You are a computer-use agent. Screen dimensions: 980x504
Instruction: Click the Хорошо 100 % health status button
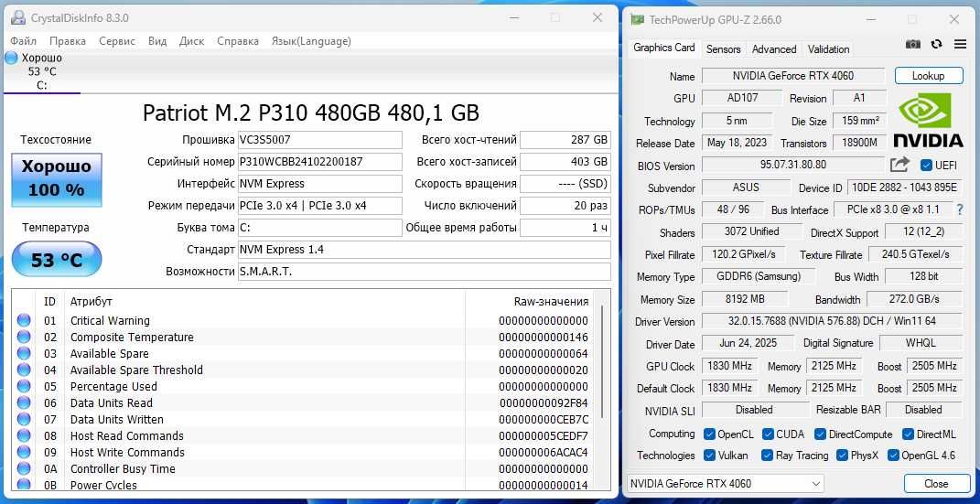click(56, 180)
